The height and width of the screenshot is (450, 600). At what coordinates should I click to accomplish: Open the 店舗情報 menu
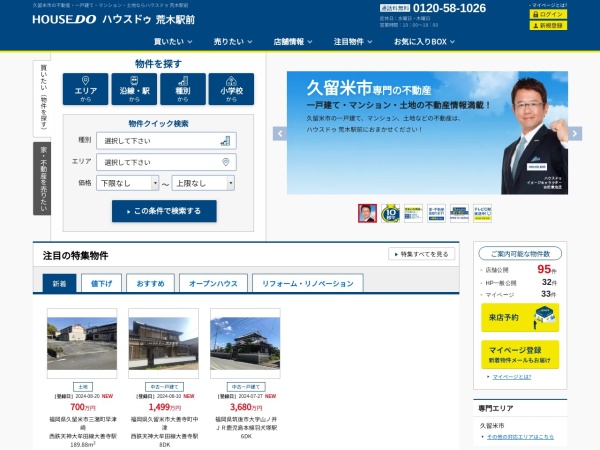click(x=293, y=41)
